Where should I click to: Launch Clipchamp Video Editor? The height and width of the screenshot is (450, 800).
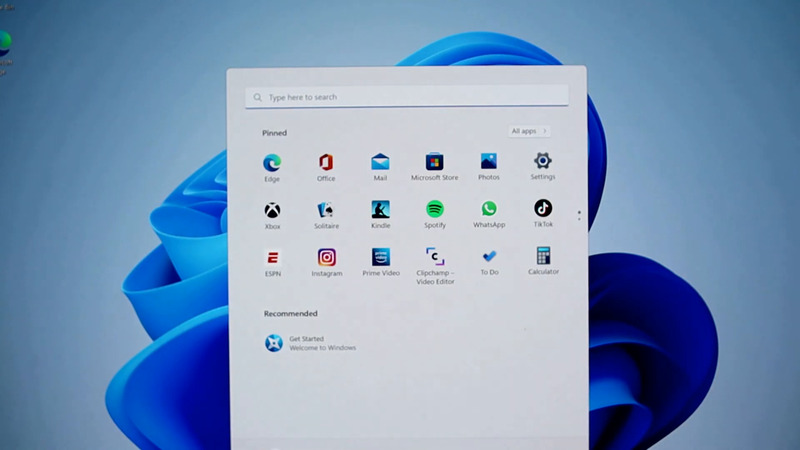(x=434, y=257)
